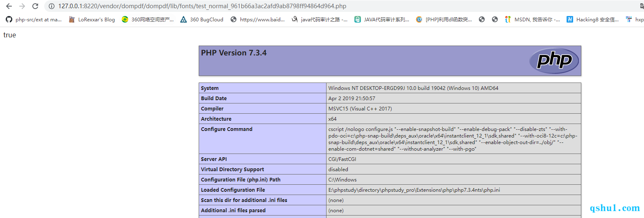644x218 pixels.
Task: Click the cscript /nologo configure.js value
Action: tap(453, 139)
